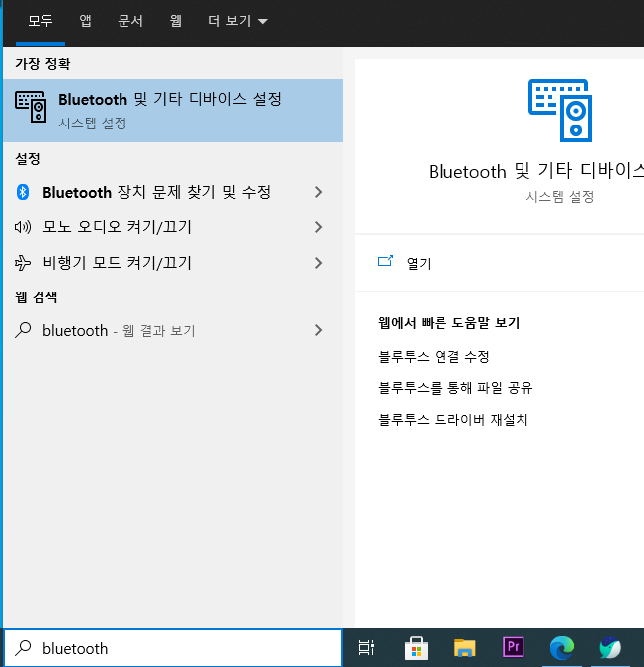Click the keyboard-speaker icon in the best match result
This screenshot has width=644, height=667.
pos(31,107)
